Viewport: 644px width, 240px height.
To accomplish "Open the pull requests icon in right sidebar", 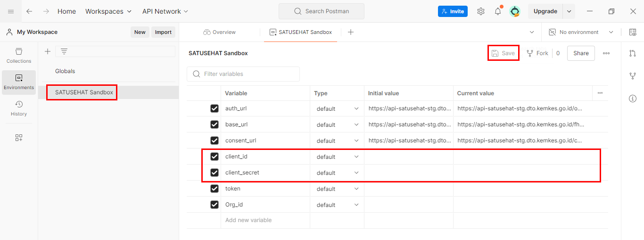I will (633, 53).
